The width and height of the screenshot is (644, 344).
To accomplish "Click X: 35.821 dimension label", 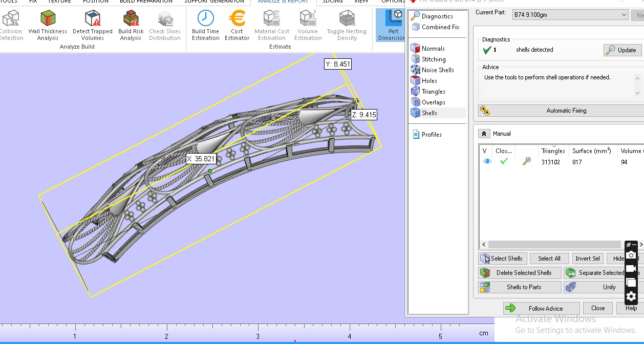I will click(x=201, y=159).
